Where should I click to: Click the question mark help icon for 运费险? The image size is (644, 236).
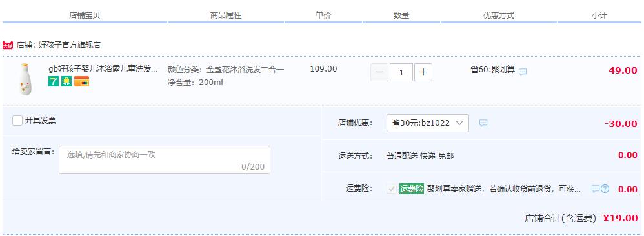point(605,189)
